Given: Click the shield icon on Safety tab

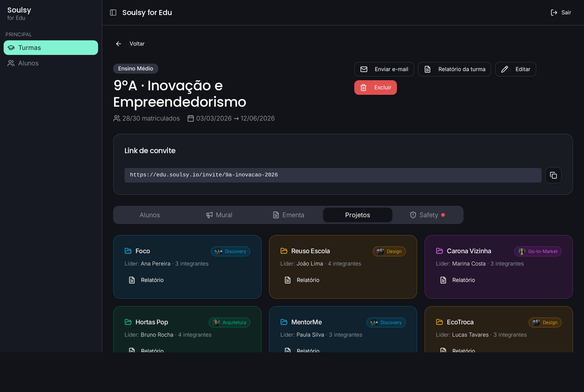Looking at the screenshot, I should point(413,215).
